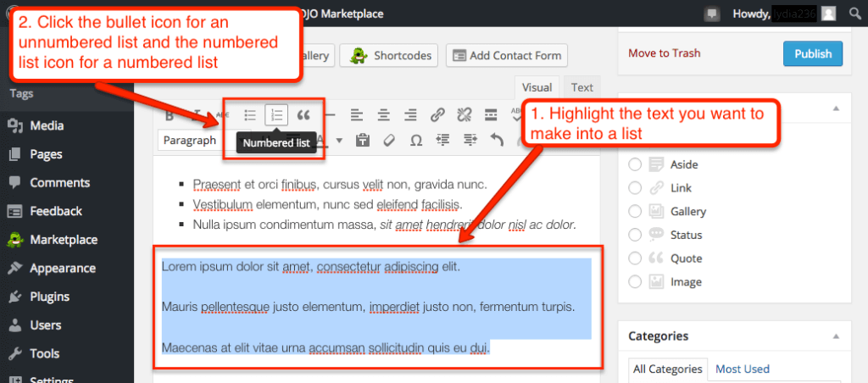Viewport: 868px width, 383px height.
Task: Decrease indent of selected text
Action: pos(442,140)
